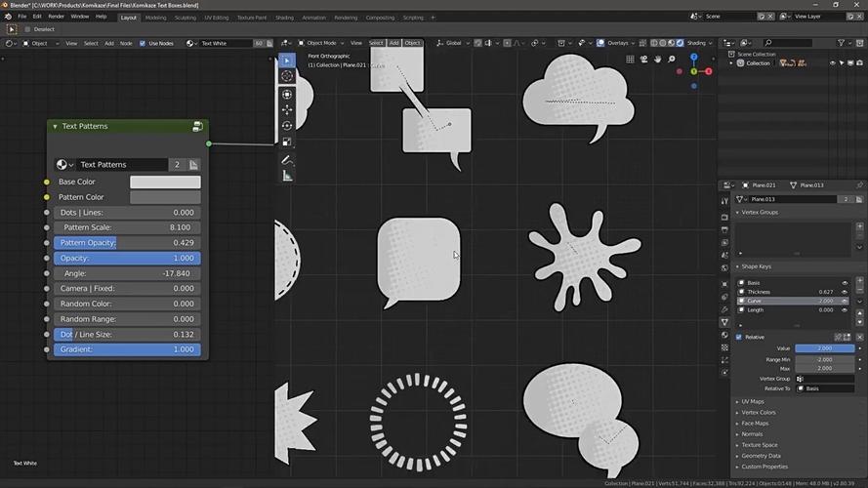
Task: Adjust the Pattern Opacity slider
Action: [127, 243]
